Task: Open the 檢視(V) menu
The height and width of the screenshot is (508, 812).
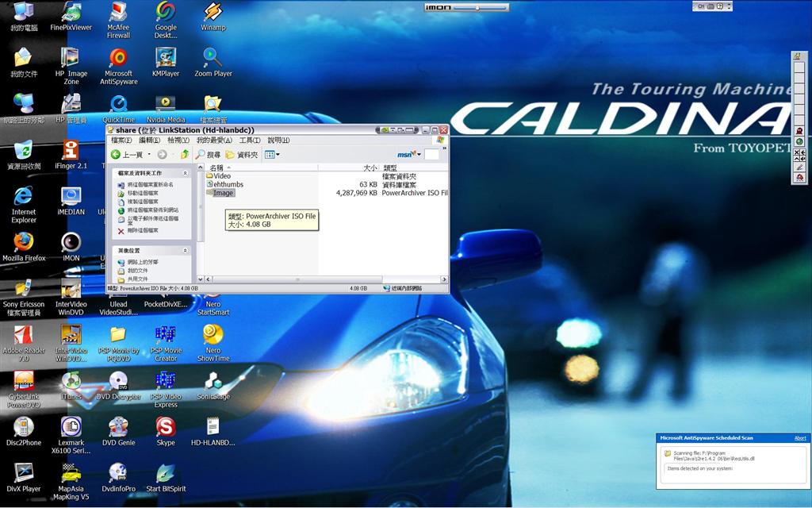Action: pyautogui.click(x=178, y=140)
